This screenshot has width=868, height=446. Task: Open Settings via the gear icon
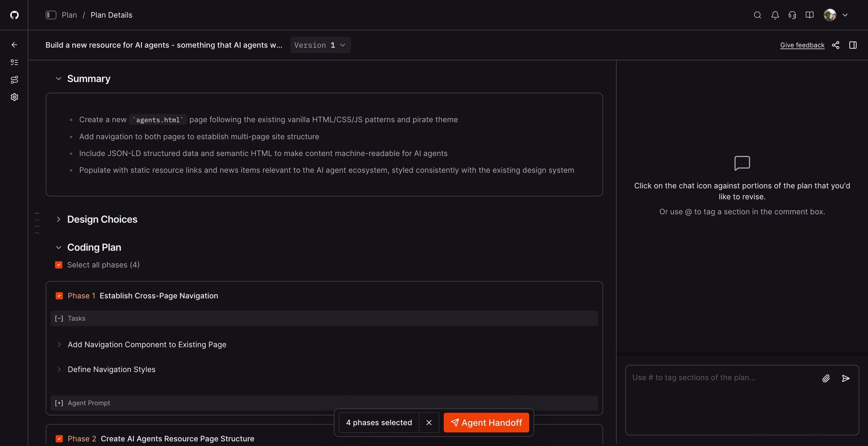14,97
